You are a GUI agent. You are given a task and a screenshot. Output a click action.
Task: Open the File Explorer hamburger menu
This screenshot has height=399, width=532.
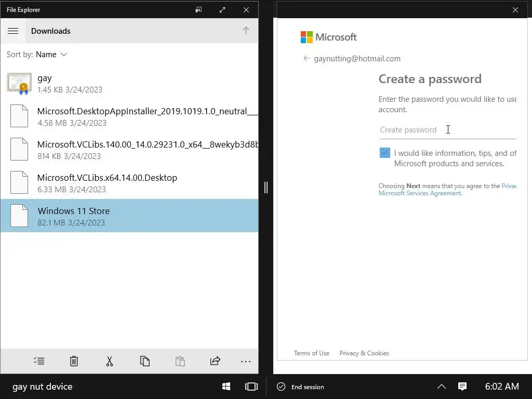tap(13, 31)
